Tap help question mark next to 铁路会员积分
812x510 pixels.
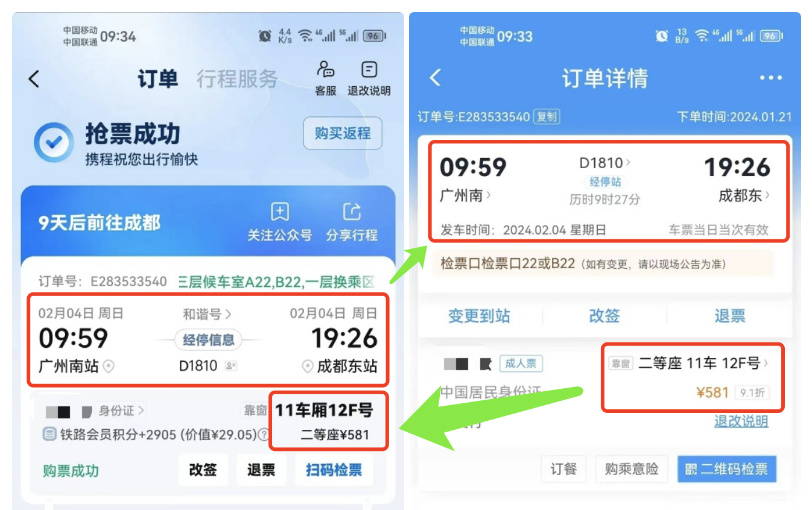(264, 434)
